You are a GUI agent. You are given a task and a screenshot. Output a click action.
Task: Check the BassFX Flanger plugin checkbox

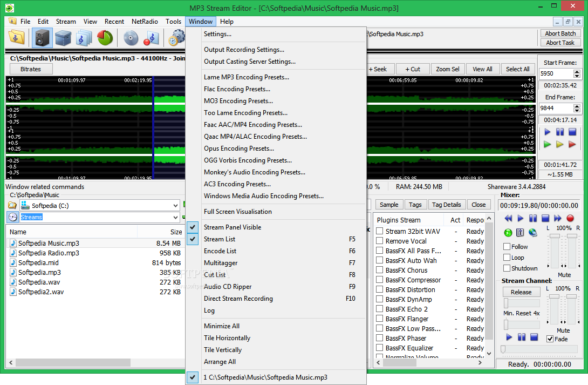tap(379, 319)
